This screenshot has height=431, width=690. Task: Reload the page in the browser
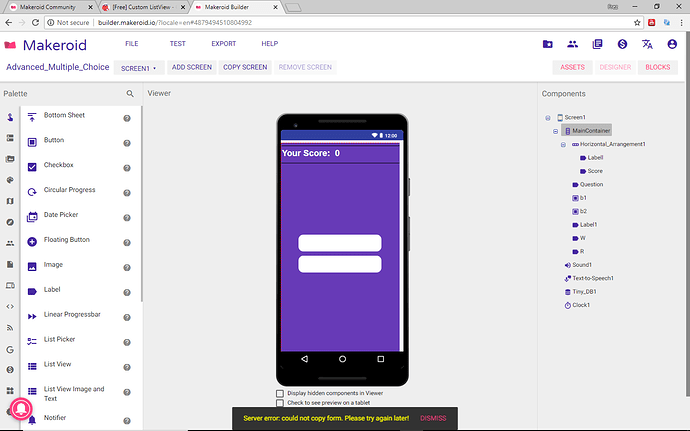point(36,22)
